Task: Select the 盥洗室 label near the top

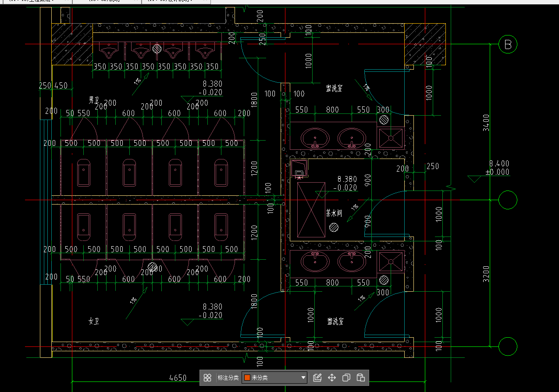Action: click(335, 88)
